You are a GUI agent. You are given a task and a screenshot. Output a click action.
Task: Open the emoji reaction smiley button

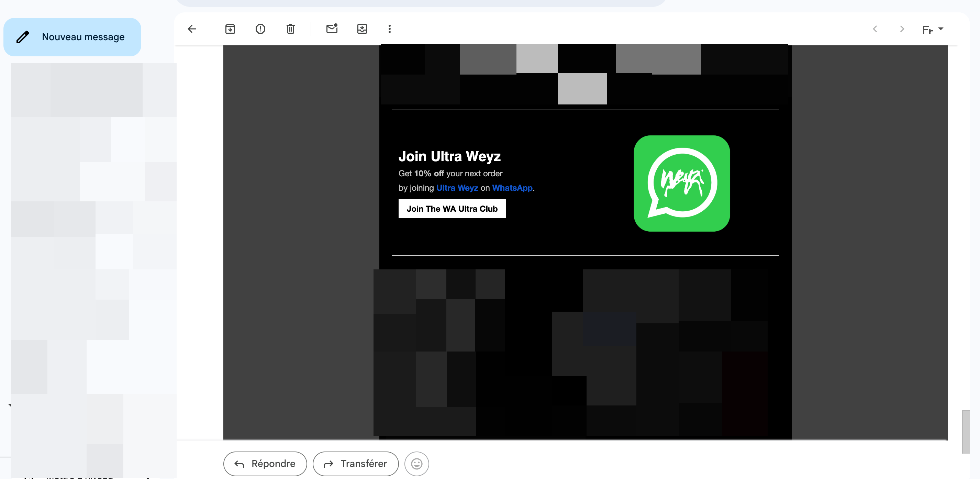416,464
